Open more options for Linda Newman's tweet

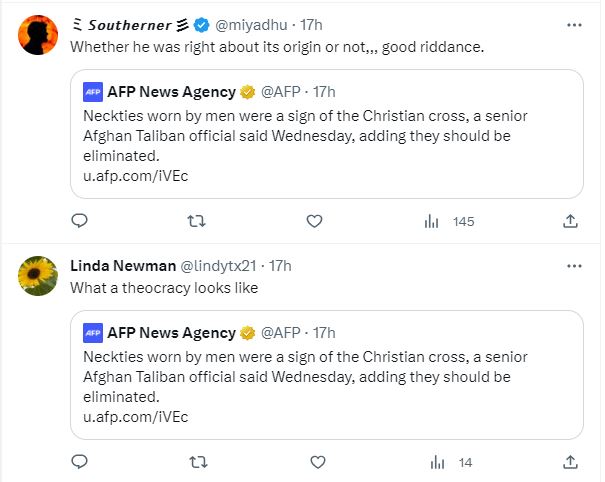(573, 266)
